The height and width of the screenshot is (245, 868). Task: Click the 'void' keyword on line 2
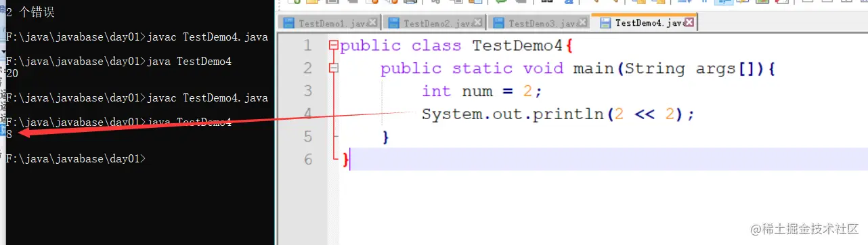pos(543,69)
